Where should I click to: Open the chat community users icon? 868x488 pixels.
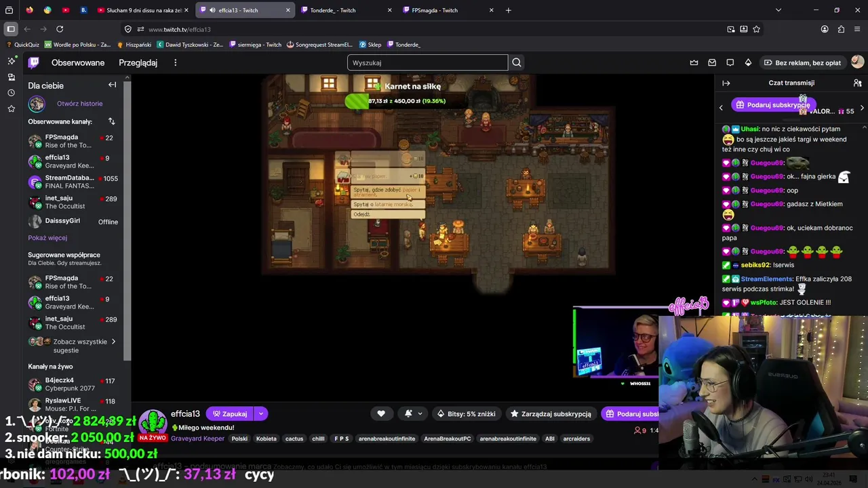[857, 83]
